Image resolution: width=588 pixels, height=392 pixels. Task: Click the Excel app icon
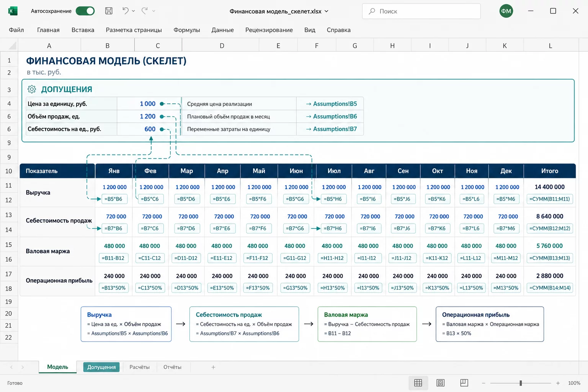13,11
